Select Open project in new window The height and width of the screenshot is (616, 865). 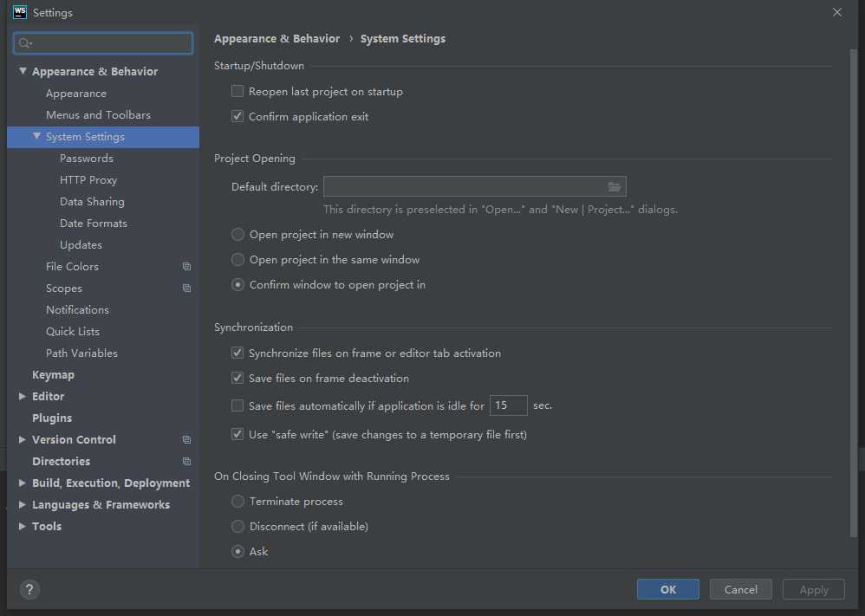pyautogui.click(x=237, y=235)
